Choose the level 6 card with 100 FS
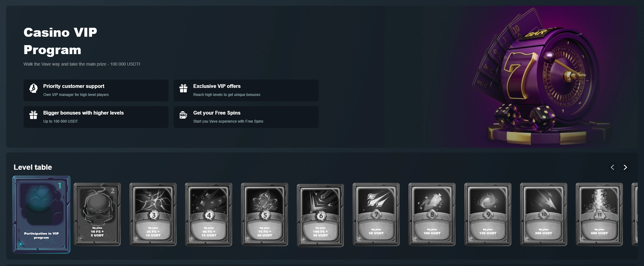This screenshot has width=644, height=266. point(320,215)
